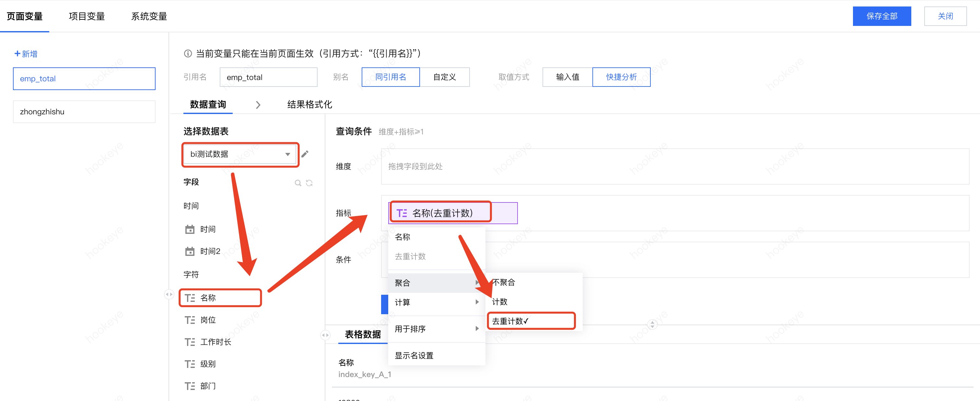This screenshot has height=401, width=980.
Task: Click the 引用名 input field
Action: [x=268, y=77]
